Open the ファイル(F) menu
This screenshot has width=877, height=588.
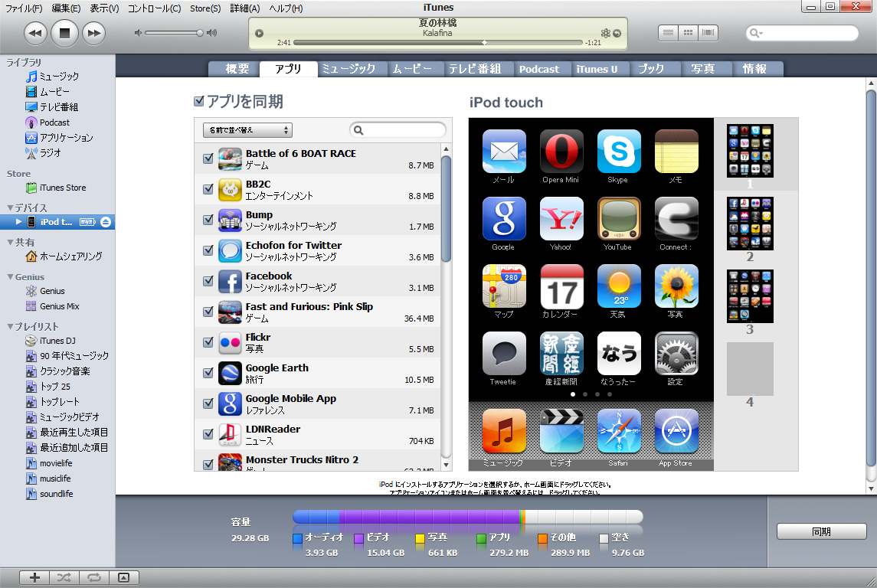point(24,8)
